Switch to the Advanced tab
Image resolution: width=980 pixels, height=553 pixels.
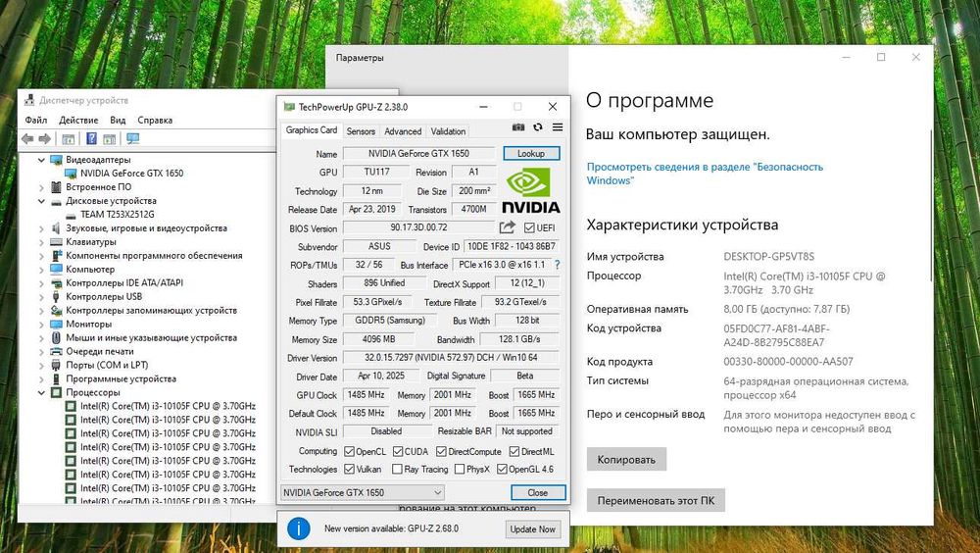point(403,131)
